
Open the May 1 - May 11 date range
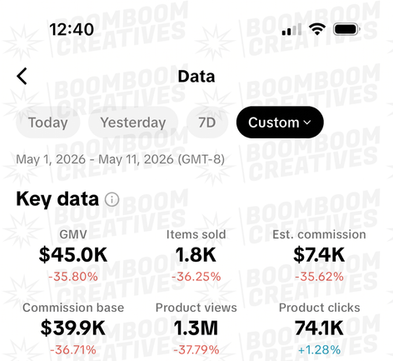120,159
